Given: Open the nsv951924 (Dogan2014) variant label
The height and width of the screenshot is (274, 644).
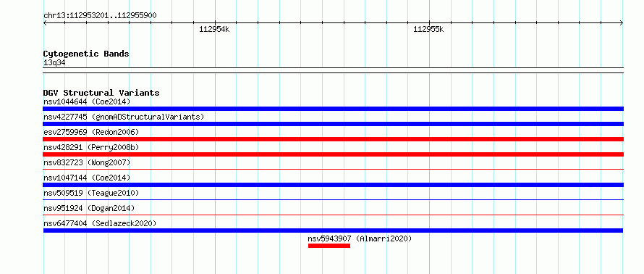Looking at the screenshot, I should [x=89, y=208].
